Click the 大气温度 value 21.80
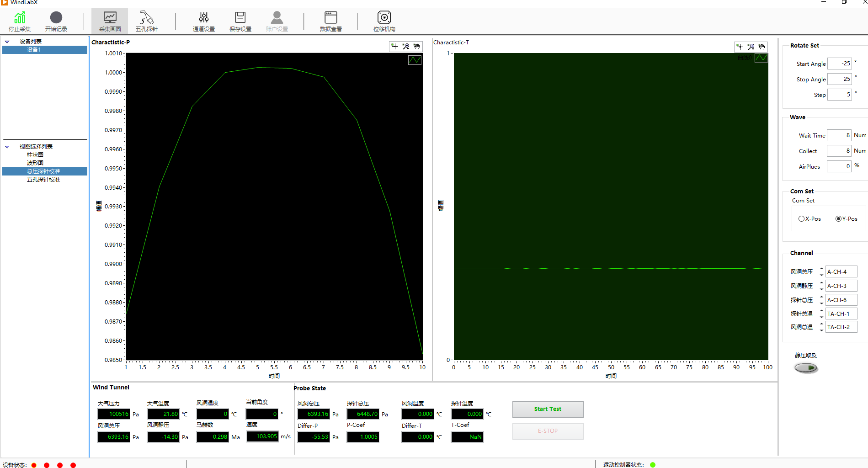 coord(163,414)
